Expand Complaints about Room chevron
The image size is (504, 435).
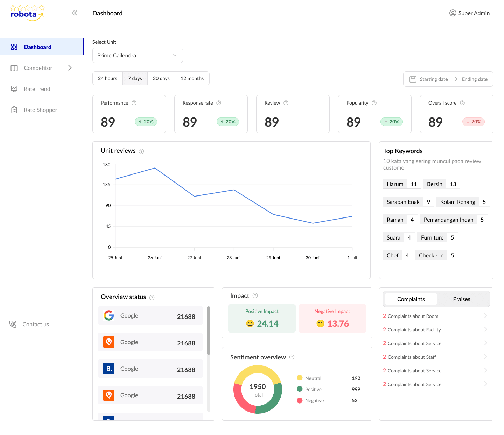[x=485, y=316]
